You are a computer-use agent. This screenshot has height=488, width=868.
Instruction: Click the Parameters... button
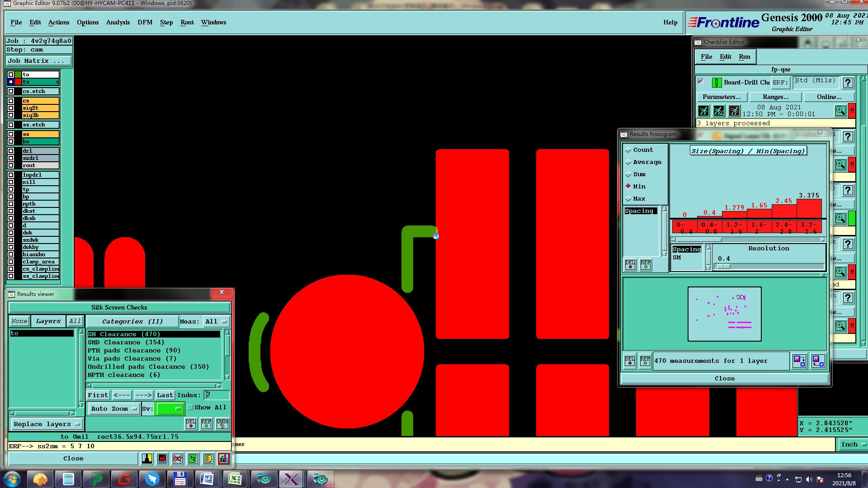(x=721, y=97)
